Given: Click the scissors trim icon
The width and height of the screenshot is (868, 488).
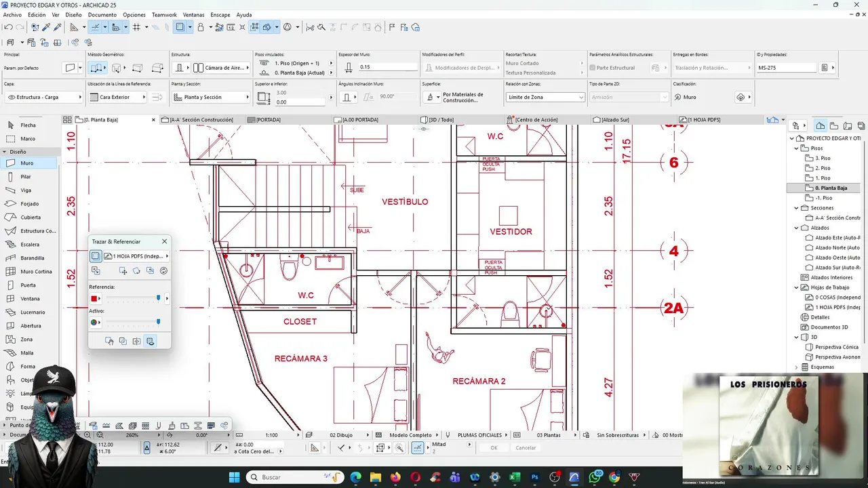Looking at the screenshot, I should click(x=310, y=27).
